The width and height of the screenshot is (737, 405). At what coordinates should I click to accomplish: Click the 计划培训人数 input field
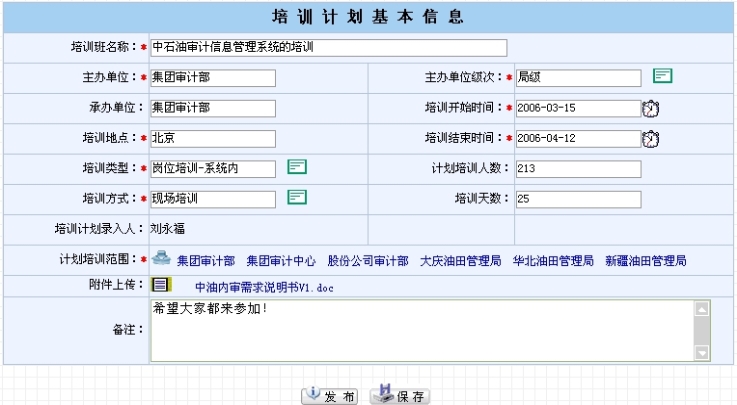[578, 168]
